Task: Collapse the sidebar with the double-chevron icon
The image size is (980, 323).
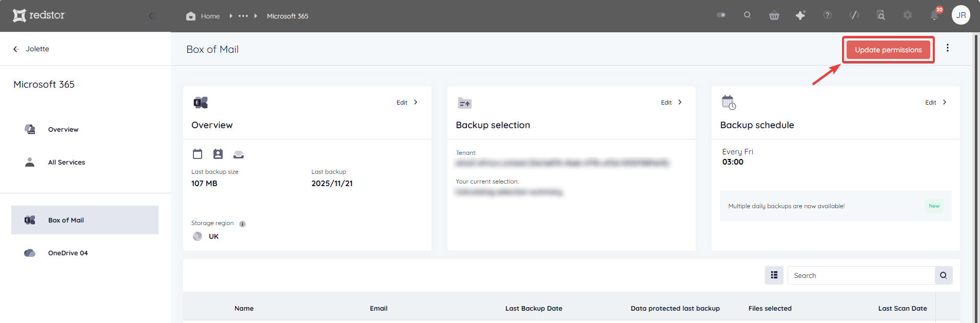Action: (x=152, y=16)
